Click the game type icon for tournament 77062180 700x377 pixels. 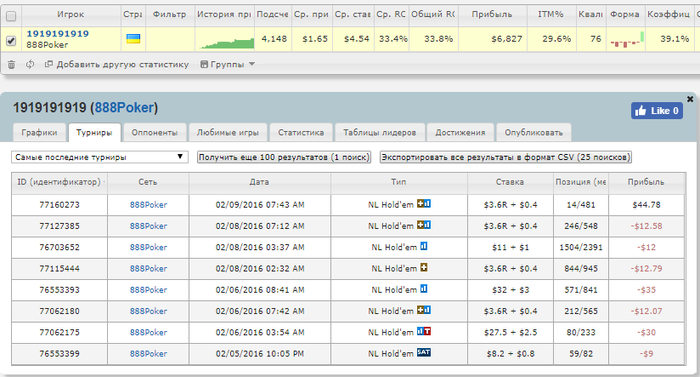tap(424, 310)
